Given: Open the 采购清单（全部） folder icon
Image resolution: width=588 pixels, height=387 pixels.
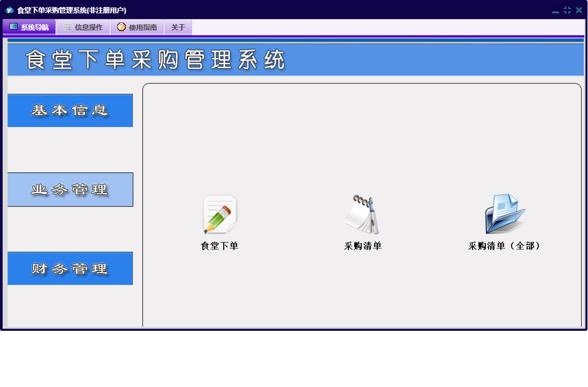Looking at the screenshot, I should tap(505, 214).
